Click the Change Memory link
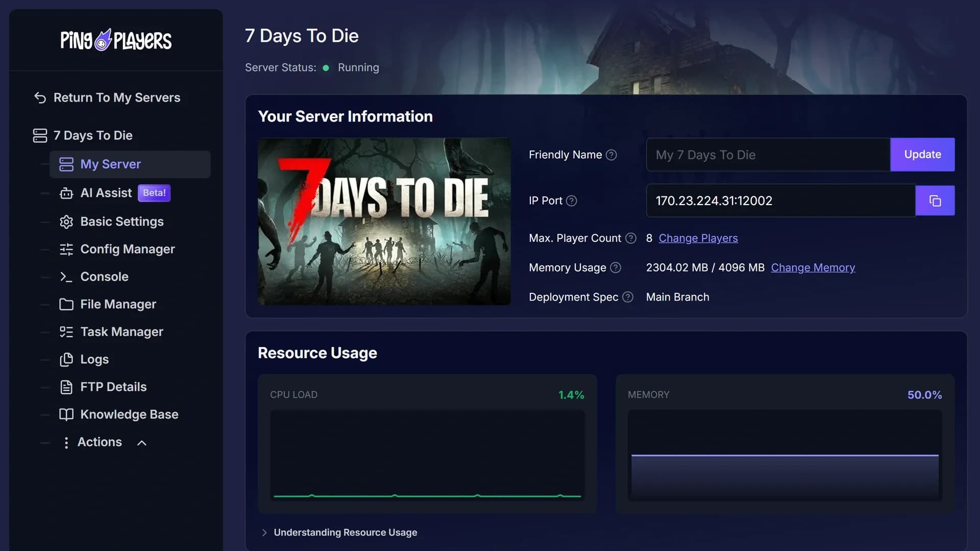Screen dimensions: 980x551 click(x=813, y=267)
